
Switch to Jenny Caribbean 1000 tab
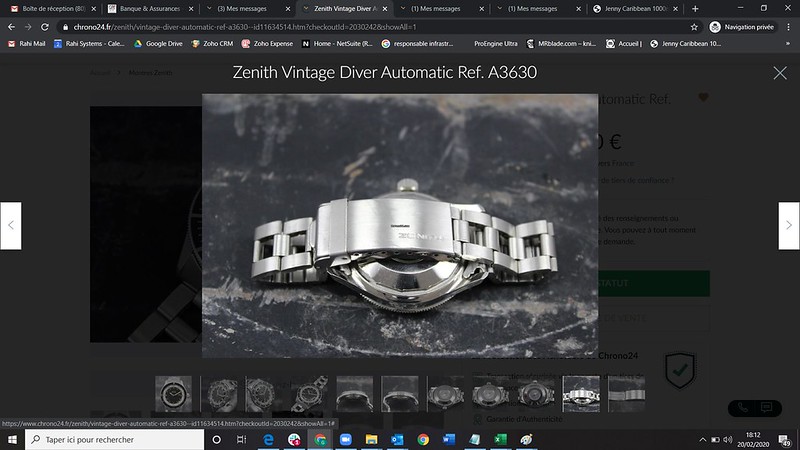click(635, 9)
